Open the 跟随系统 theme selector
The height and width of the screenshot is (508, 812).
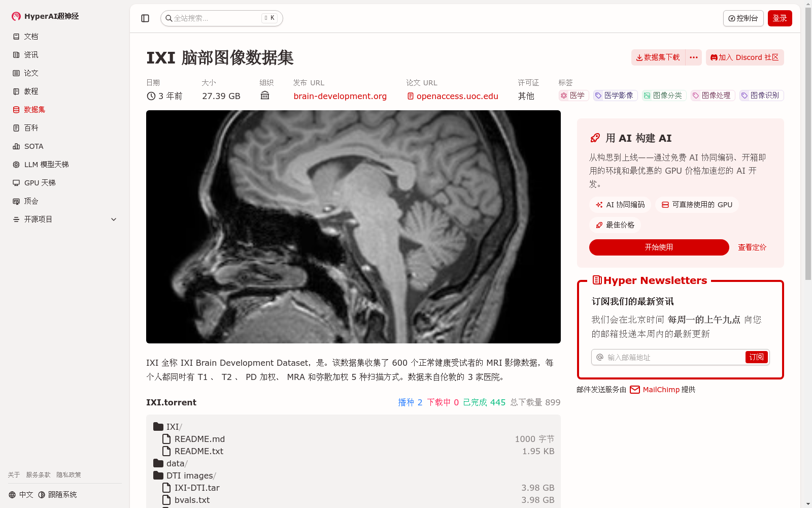57,495
